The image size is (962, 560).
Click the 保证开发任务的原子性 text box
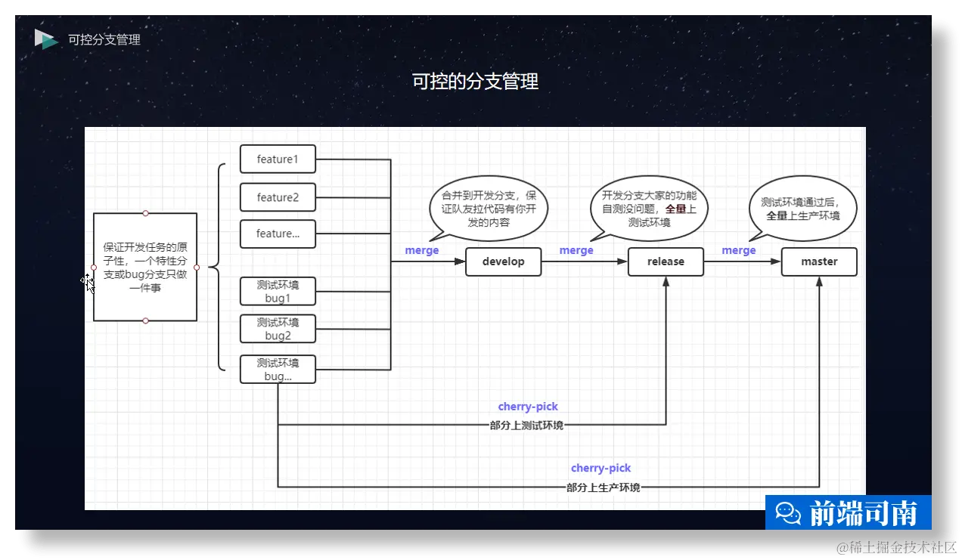(x=145, y=267)
